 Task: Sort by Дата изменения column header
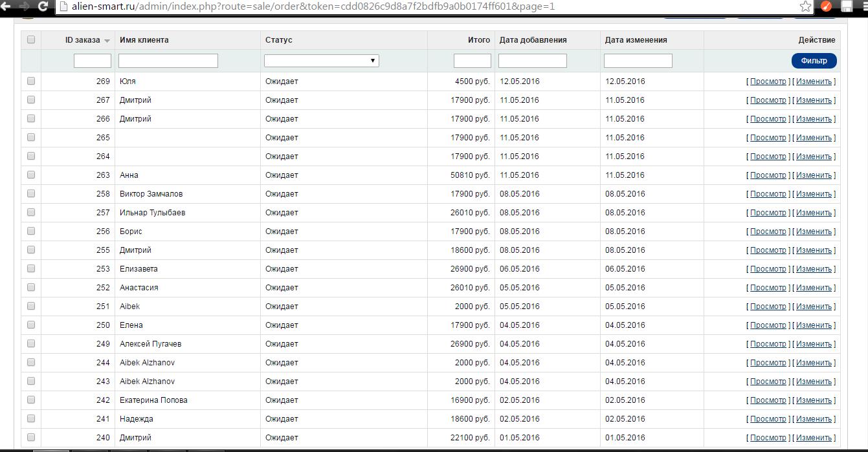pos(636,40)
